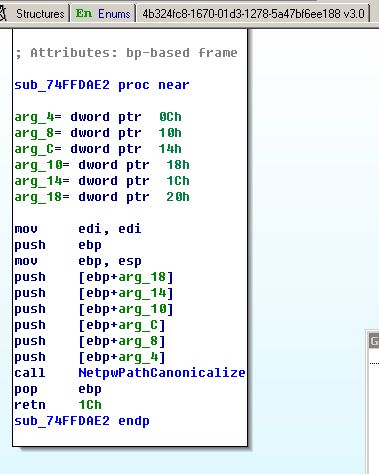Screen dimensions: 379x474
Task: Select the bp-based frame attributes comment
Action: (x=126, y=53)
